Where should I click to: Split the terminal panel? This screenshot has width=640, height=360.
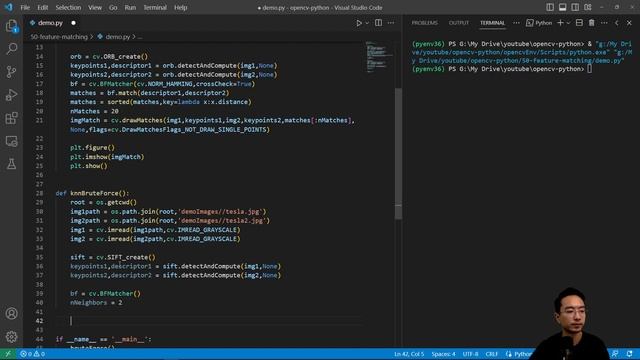tap(579, 23)
